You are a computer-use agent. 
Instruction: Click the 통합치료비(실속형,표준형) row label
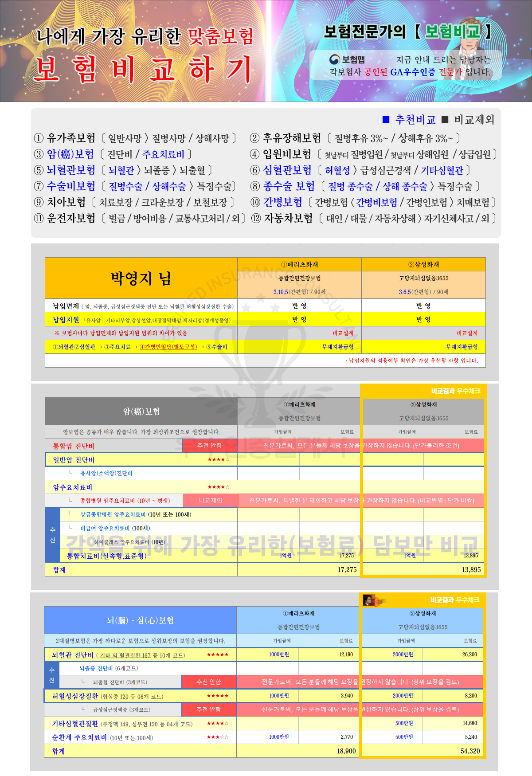pos(106,556)
